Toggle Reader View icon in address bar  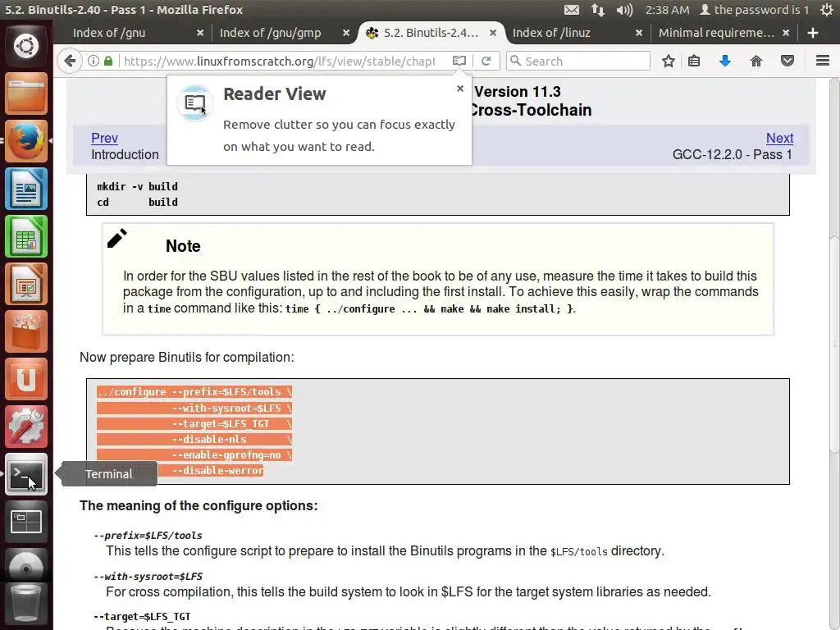coord(459,61)
